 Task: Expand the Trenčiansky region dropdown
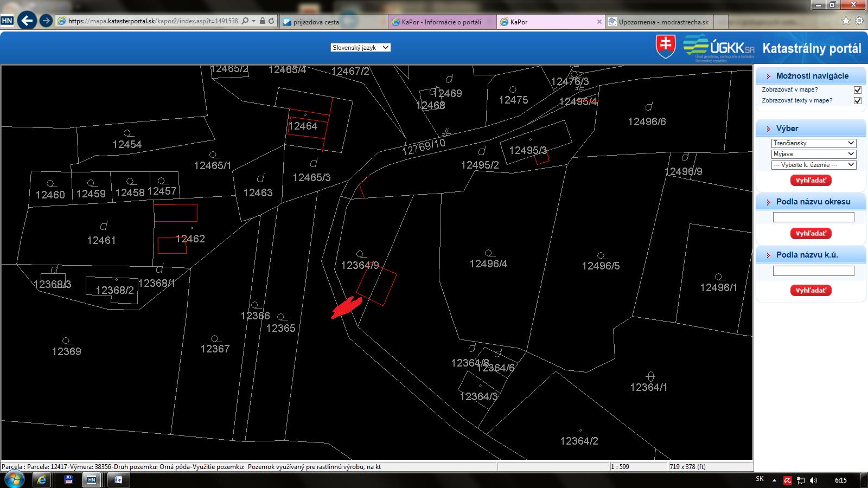(813, 143)
